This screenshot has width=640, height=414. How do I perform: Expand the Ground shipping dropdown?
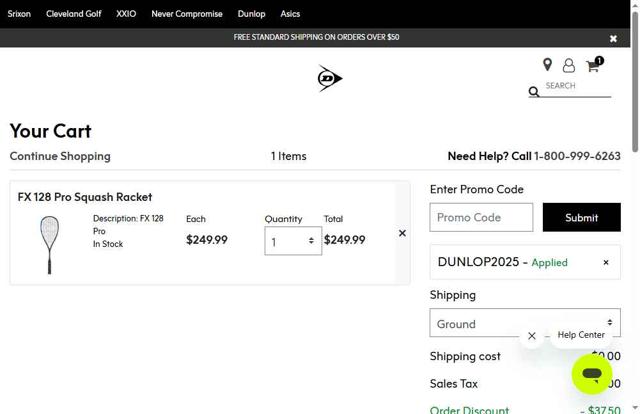coord(524,323)
